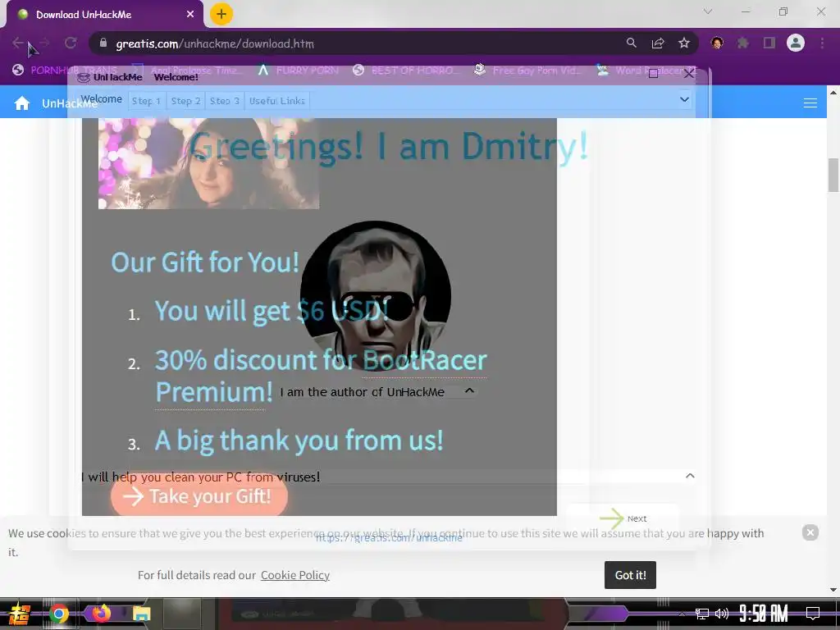
Task: Click the 'Our Gift for You!' heading
Action: (205, 262)
